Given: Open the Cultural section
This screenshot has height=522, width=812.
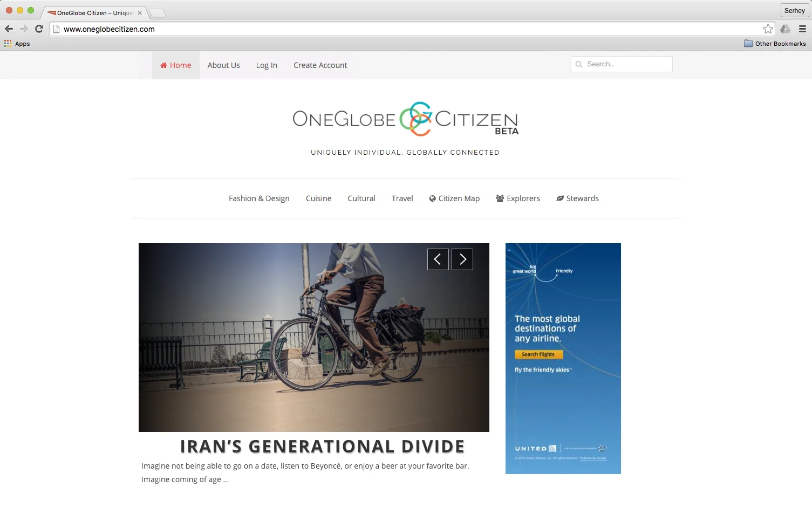Looking at the screenshot, I should [x=361, y=198].
